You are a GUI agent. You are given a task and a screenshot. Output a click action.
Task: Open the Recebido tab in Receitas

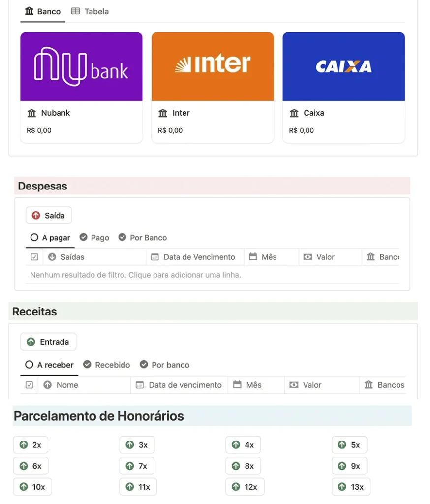click(107, 365)
